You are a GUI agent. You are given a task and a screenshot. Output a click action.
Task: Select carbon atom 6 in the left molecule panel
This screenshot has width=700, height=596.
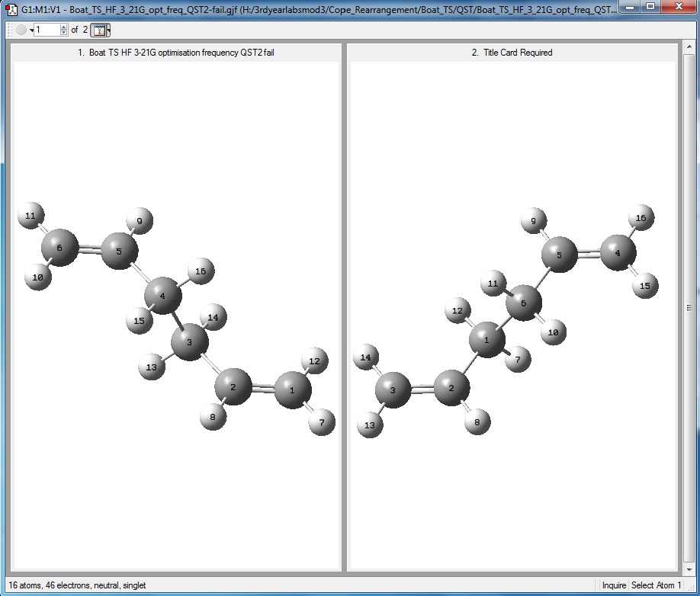[x=59, y=248]
